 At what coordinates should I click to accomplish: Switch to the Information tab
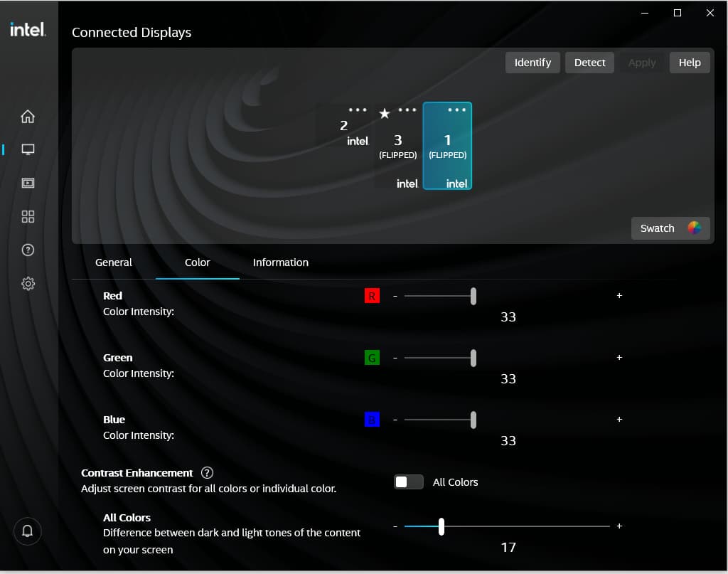[281, 262]
